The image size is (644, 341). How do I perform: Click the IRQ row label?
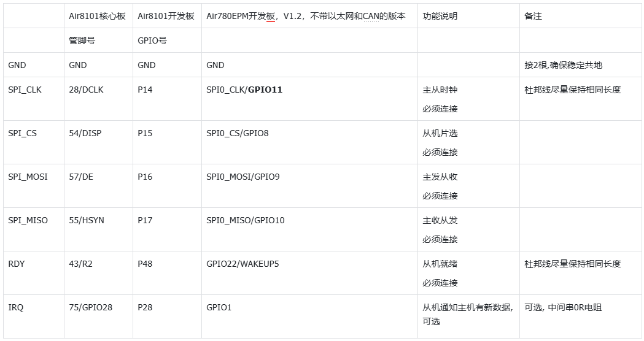[15, 307]
